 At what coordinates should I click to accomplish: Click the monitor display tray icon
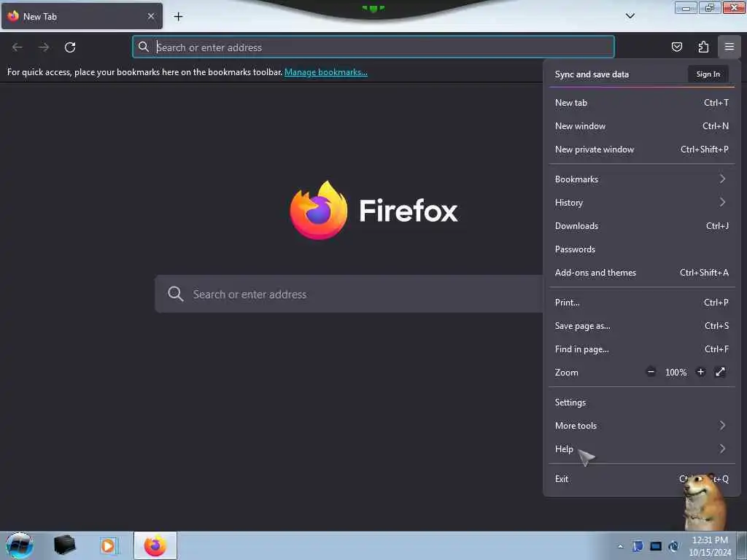pos(656,546)
